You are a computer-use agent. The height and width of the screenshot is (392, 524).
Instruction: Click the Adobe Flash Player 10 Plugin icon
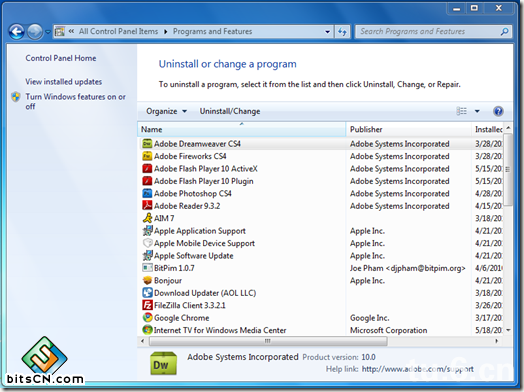147,181
